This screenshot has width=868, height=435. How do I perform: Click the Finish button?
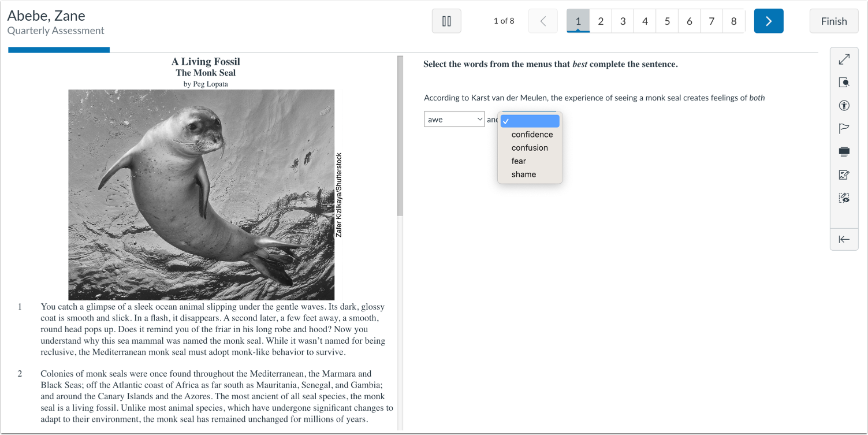click(x=833, y=20)
